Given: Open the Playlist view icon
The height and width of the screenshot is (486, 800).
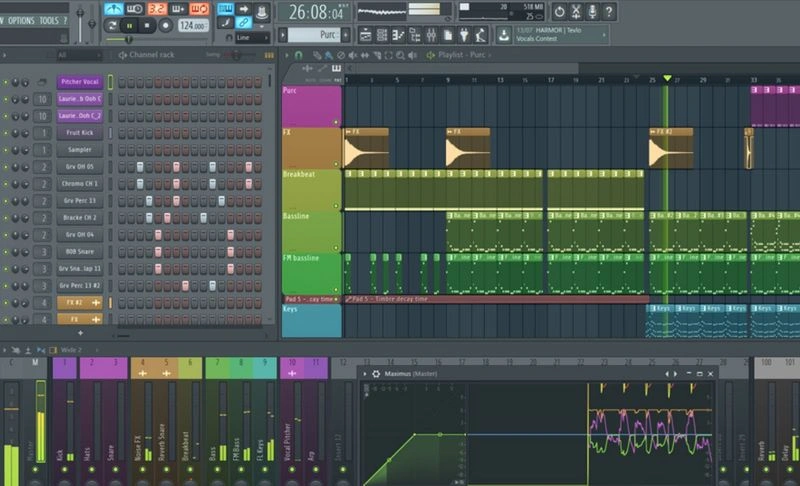Looking at the screenshot, I should click(365, 35).
